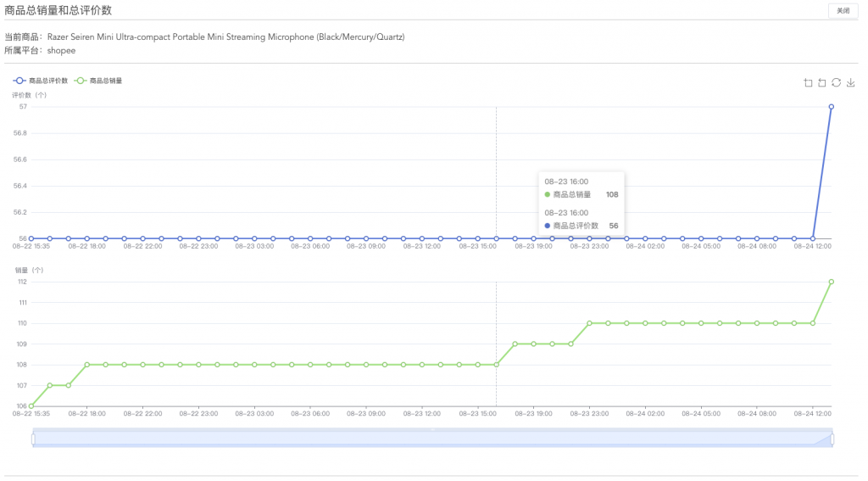
Task: Click the platform name shopee
Action: (x=61, y=50)
